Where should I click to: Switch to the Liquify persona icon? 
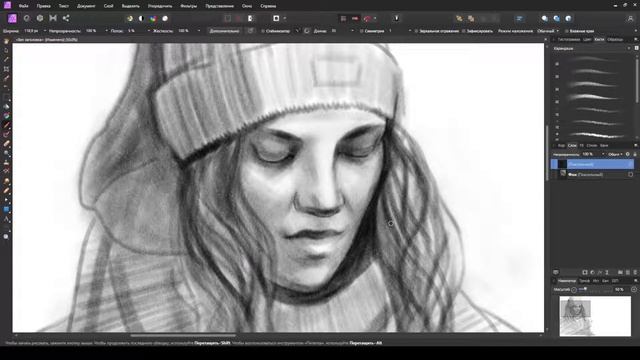pos(27,18)
